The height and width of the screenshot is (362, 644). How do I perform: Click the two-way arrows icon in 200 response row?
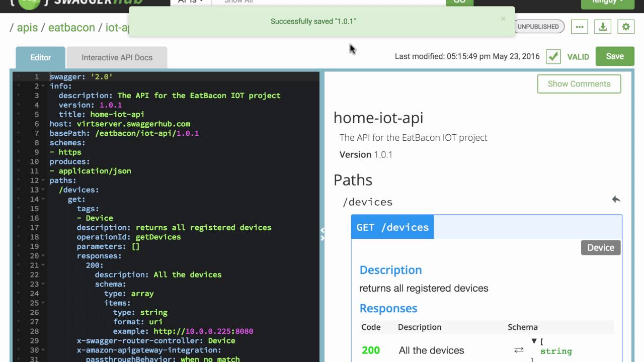pos(519,350)
